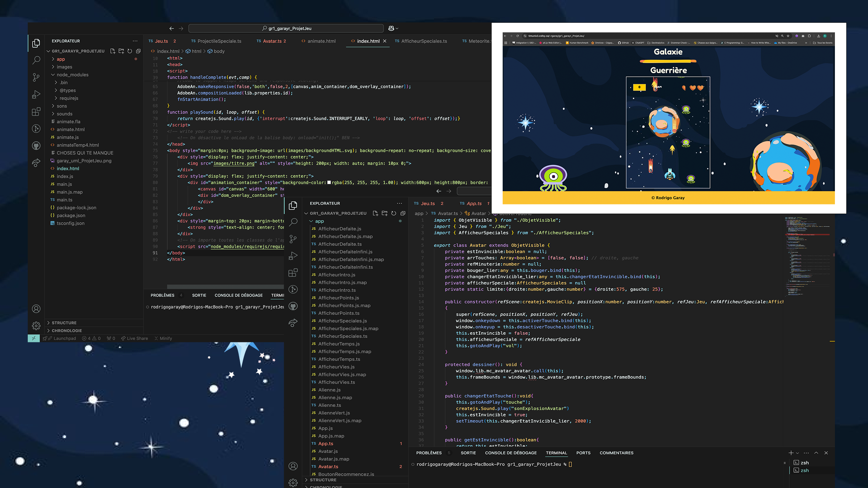This screenshot has width=868, height=488.
Task: Expand the node_modules folder
Action: [72, 75]
